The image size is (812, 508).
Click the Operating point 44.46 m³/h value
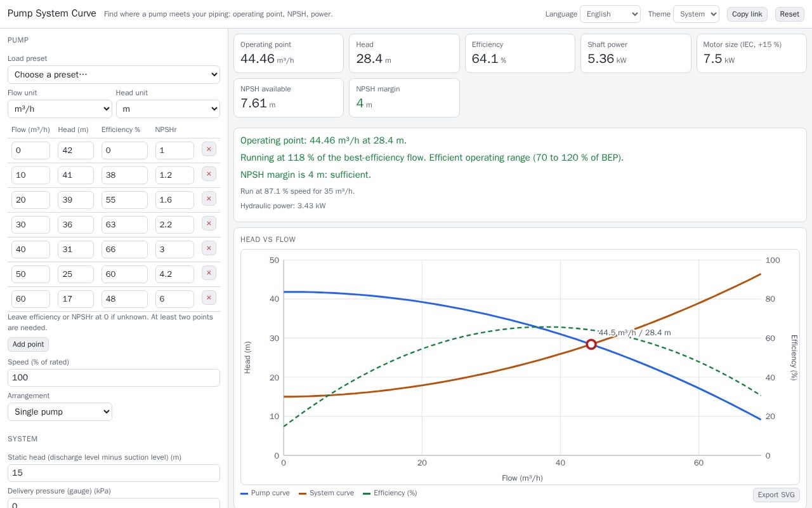tap(267, 59)
